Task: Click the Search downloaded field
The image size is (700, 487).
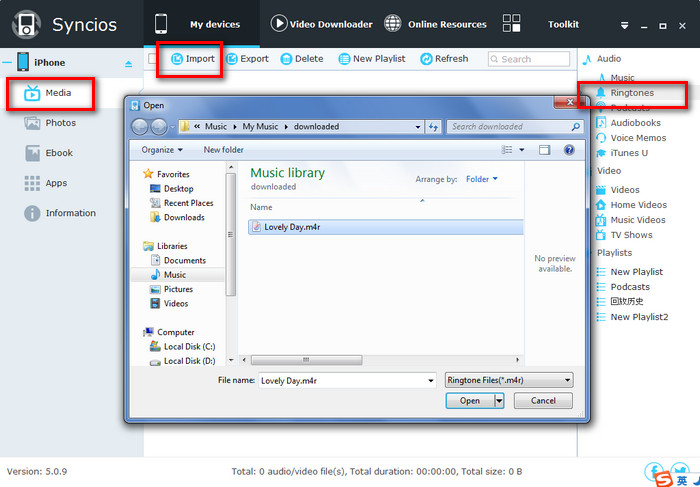Action: 515,127
